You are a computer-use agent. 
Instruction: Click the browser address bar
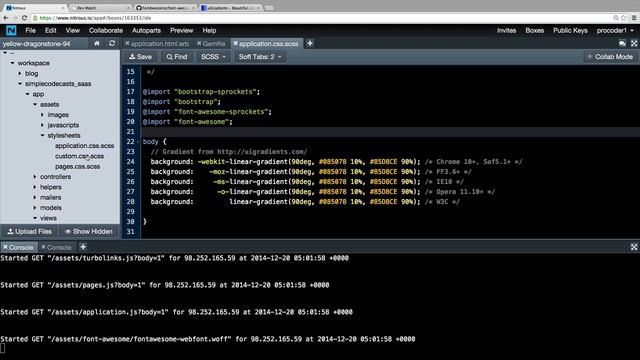pos(322,18)
